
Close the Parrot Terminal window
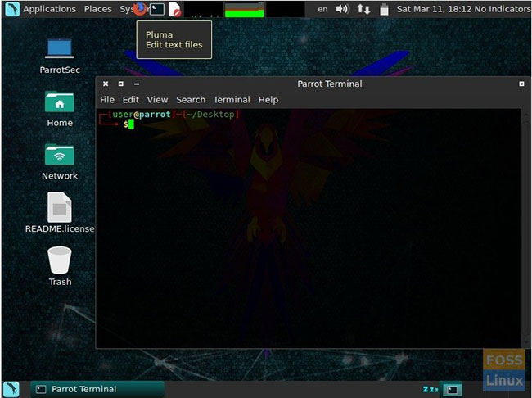pyautogui.click(x=106, y=84)
